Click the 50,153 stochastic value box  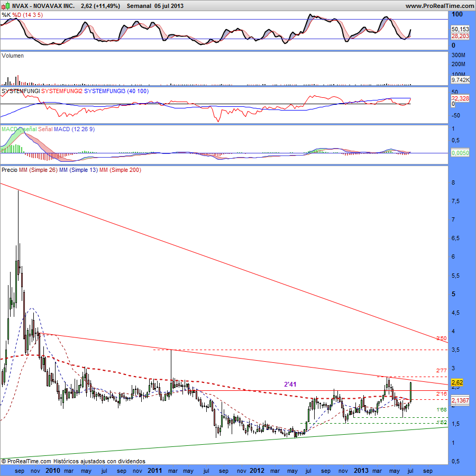point(460,29)
